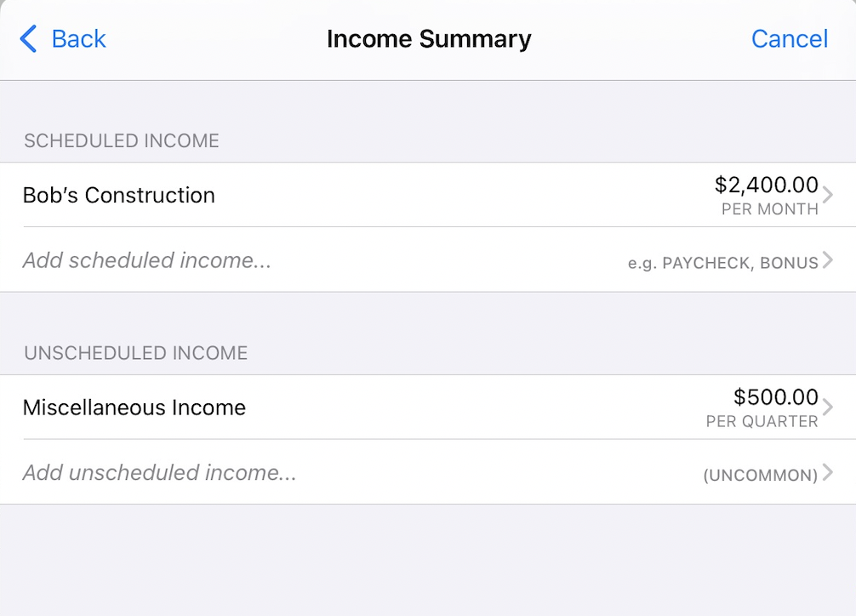This screenshot has width=856, height=616.
Task: Tap the blue back arrow icon
Action: (x=28, y=39)
